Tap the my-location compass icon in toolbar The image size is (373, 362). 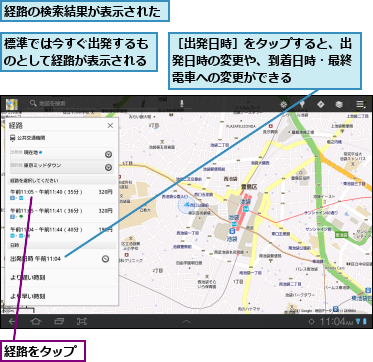[x=284, y=104]
